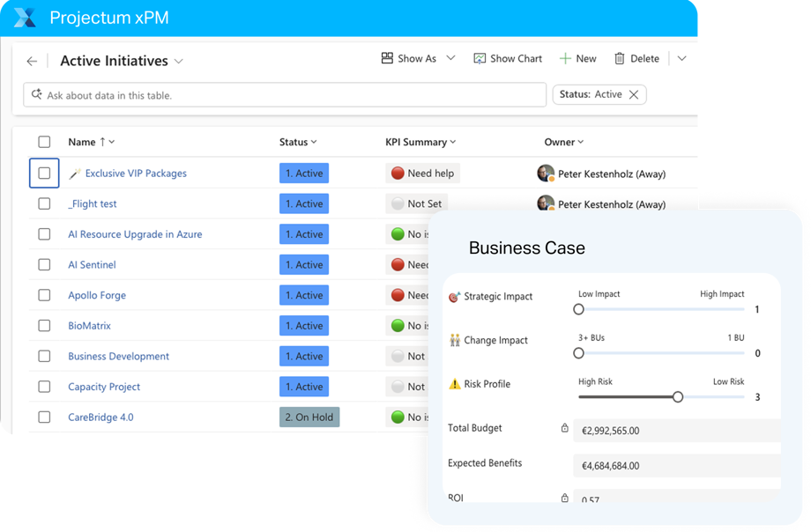
Task: Select the checkbox next to AI Sentinel
Action: [x=44, y=265]
